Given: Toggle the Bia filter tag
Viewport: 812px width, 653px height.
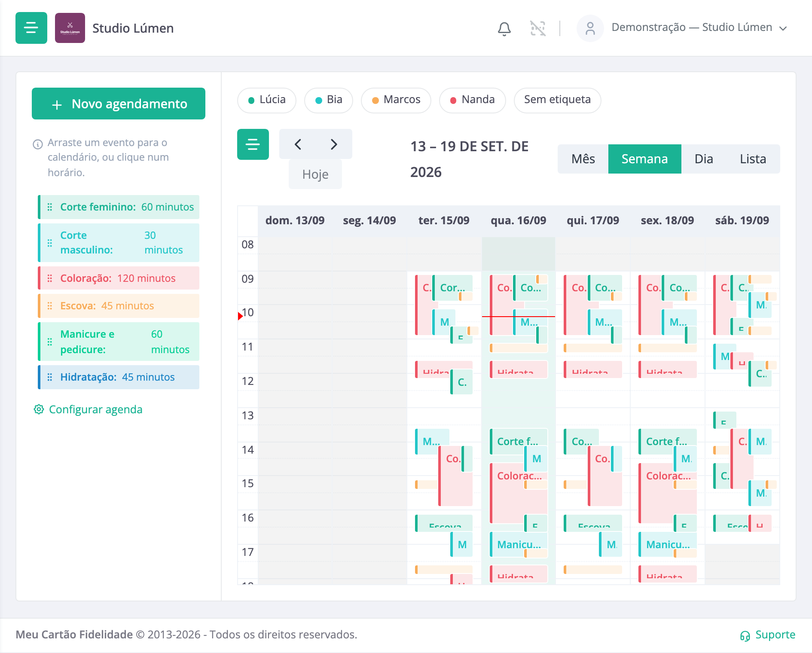Looking at the screenshot, I should 329,100.
